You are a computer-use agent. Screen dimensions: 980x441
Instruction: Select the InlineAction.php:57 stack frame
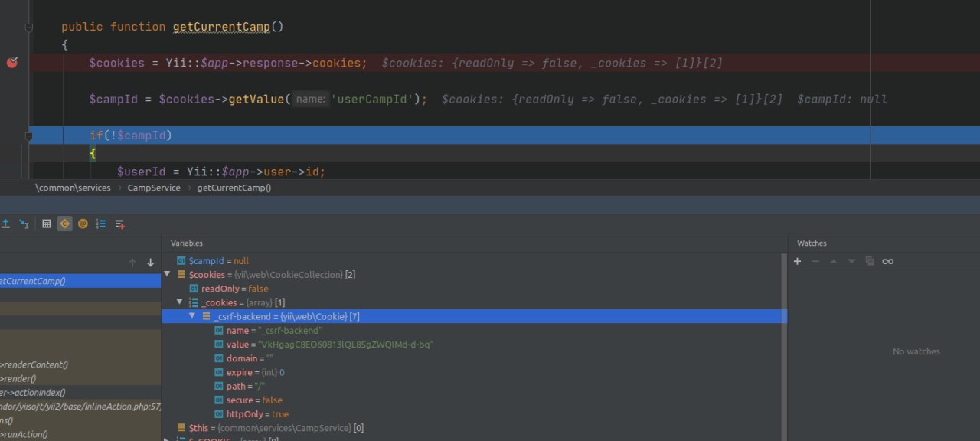(x=80, y=406)
